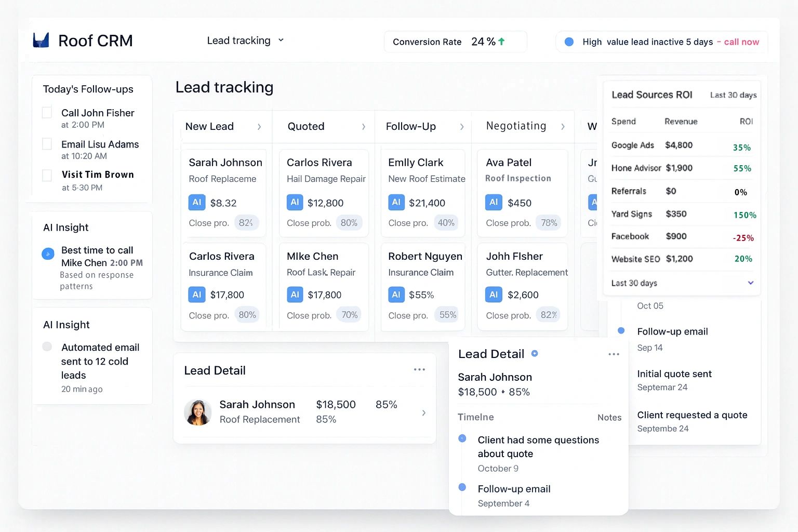
Task: Select the Negotiating stage column header
Action: (x=516, y=126)
